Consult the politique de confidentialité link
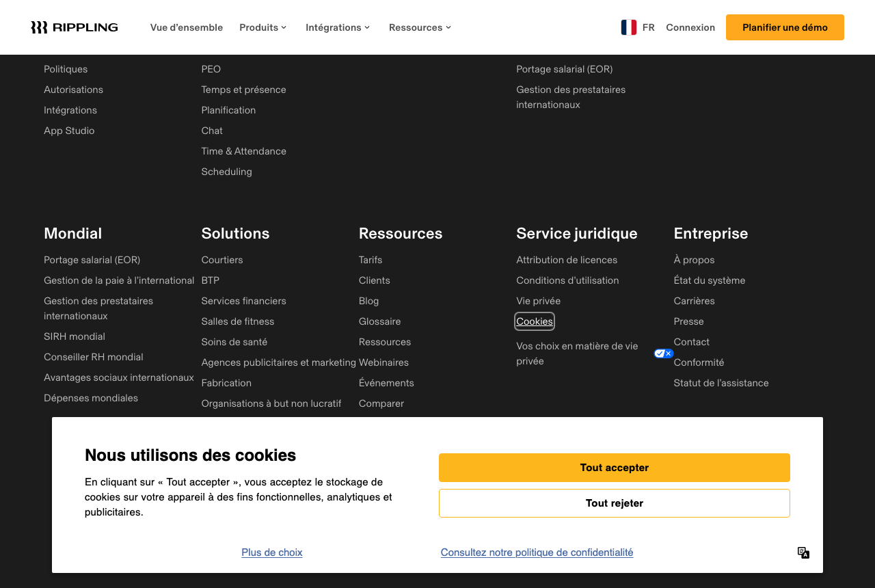Image resolution: width=875 pixels, height=588 pixels. tap(537, 552)
